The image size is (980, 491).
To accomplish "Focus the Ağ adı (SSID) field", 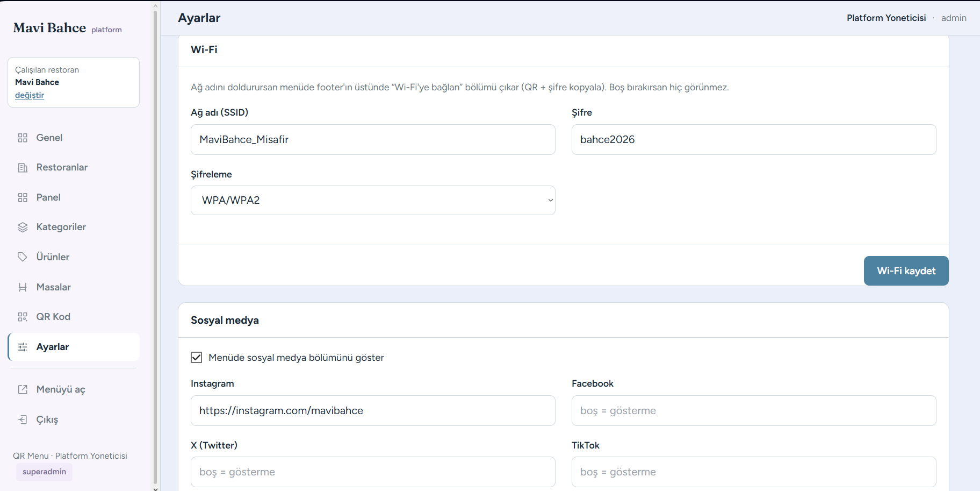I will (373, 140).
